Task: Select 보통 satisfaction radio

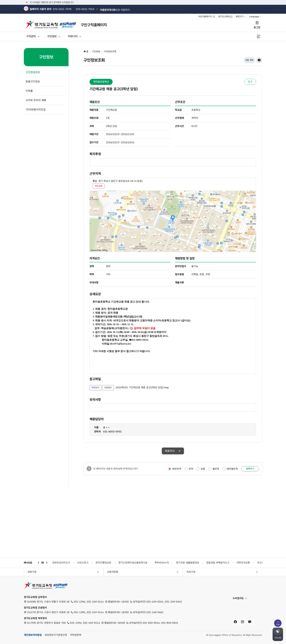Action: pos(198,469)
